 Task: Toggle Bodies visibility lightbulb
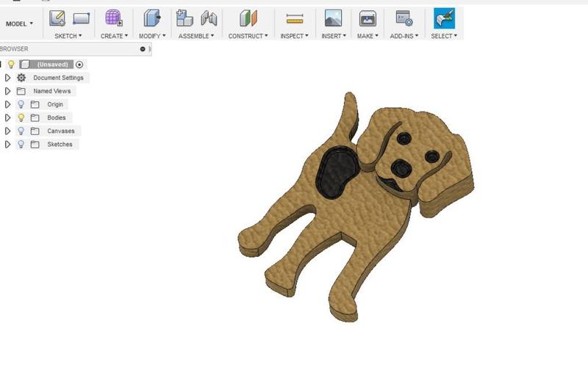pos(21,117)
